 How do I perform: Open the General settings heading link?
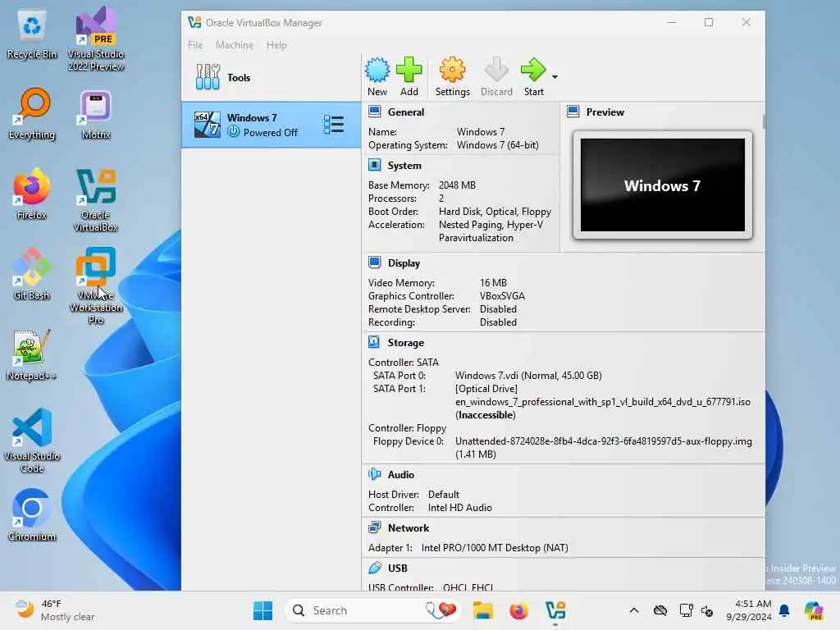(x=405, y=112)
